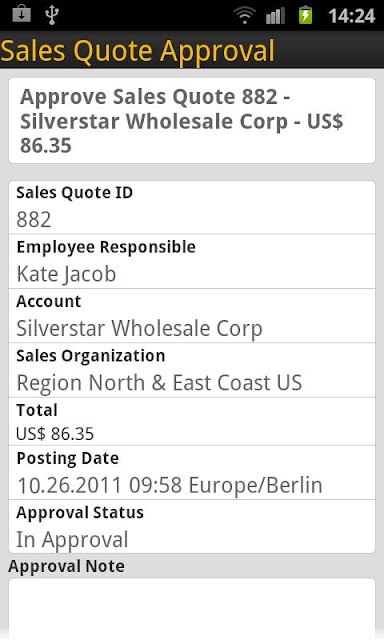Open the Silverstar Wholesale Corp account row
384x640 pixels.
pos(192,316)
